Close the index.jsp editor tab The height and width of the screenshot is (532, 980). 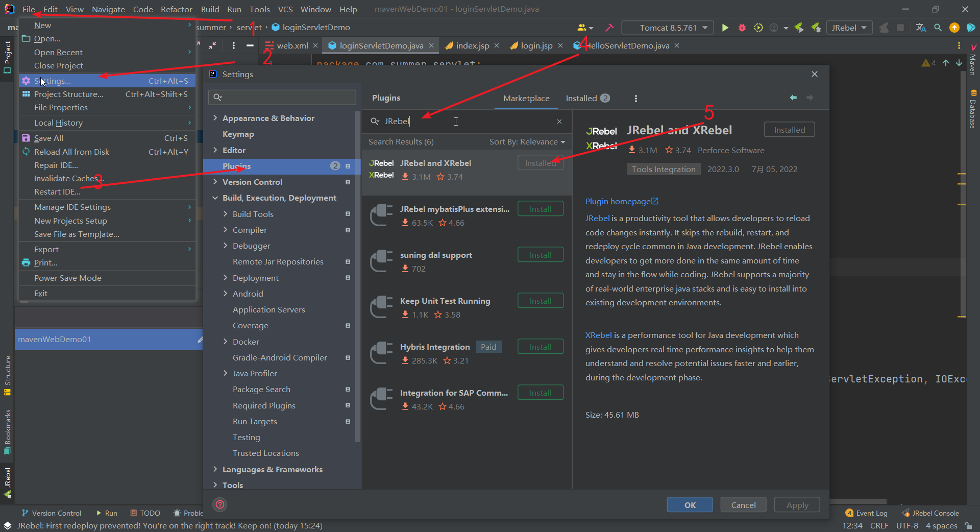497,45
